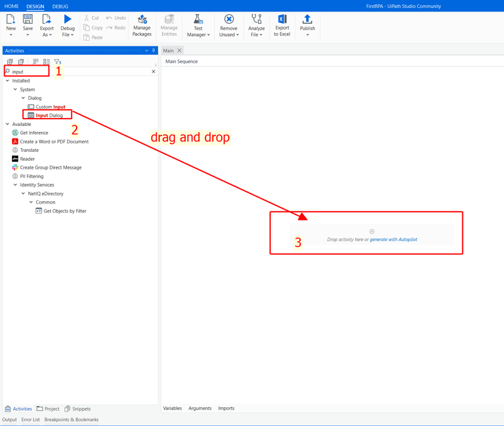Select Reader activity
This screenshot has width=504, height=426.
(24, 158)
